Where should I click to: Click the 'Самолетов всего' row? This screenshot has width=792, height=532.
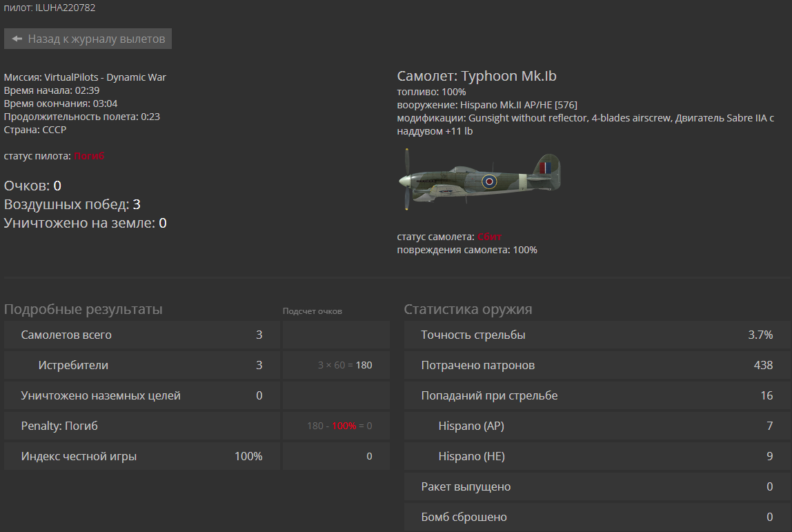click(x=142, y=335)
